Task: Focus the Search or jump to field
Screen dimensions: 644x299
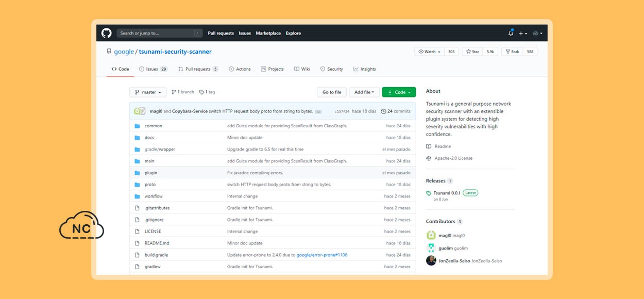Action: (159, 33)
